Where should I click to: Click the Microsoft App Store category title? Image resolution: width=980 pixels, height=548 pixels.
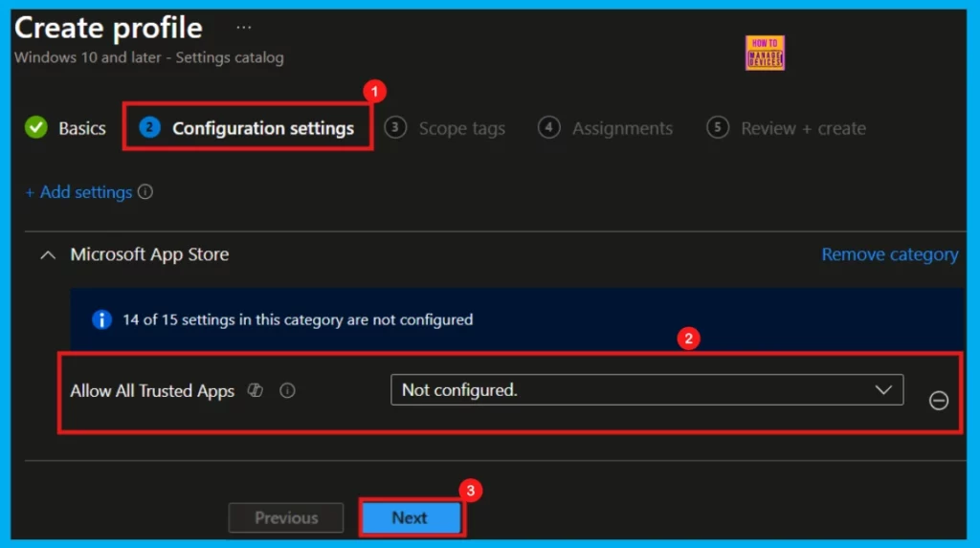click(x=149, y=254)
